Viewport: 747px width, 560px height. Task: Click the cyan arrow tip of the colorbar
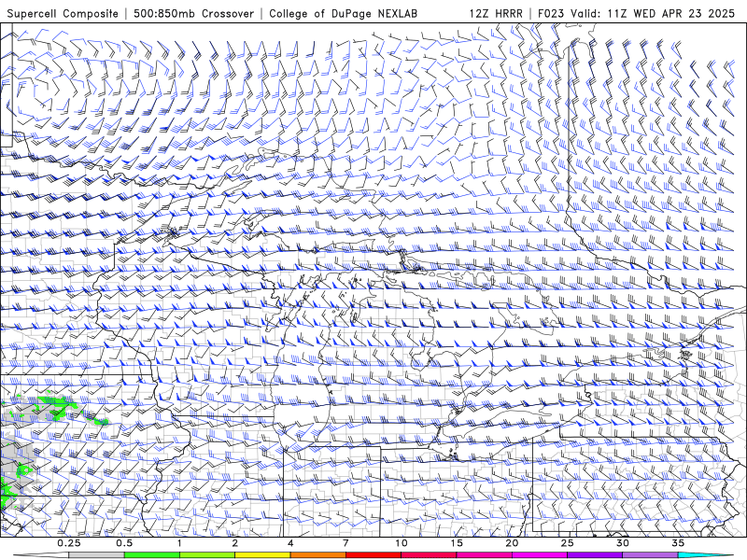pyautogui.click(x=705, y=555)
